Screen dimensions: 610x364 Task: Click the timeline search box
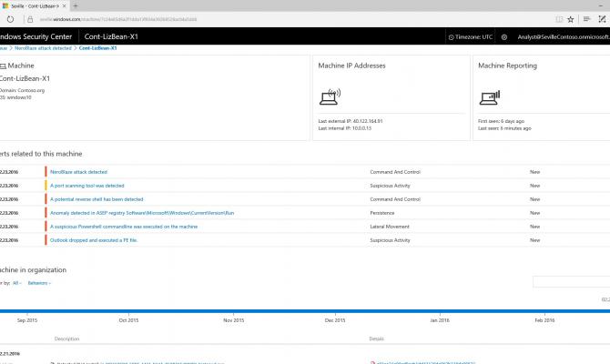coord(571,281)
